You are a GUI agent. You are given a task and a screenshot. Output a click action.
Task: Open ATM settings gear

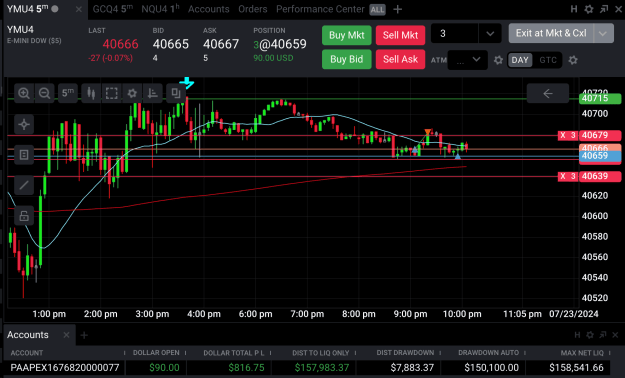pos(498,60)
